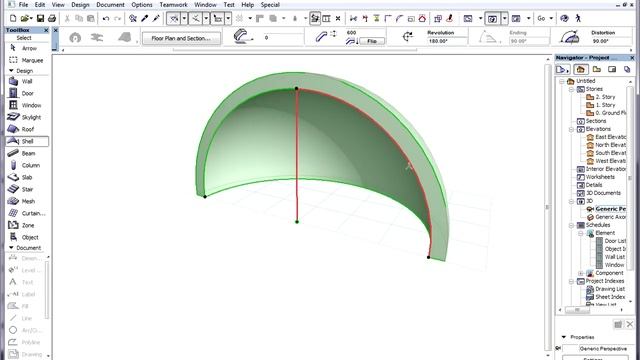This screenshot has width=640, height=360.
Task: Open the Open-file dropdown arrow
Action: [31, 18]
